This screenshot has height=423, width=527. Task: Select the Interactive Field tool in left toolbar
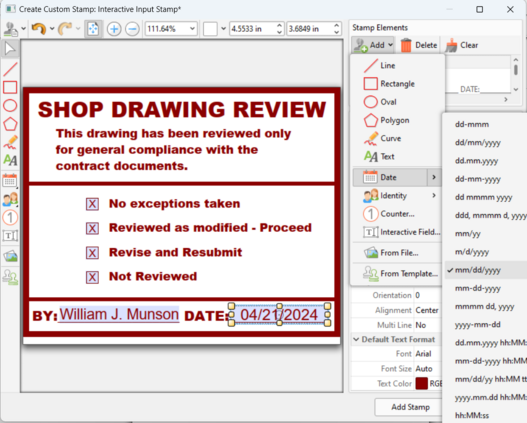(10, 236)
